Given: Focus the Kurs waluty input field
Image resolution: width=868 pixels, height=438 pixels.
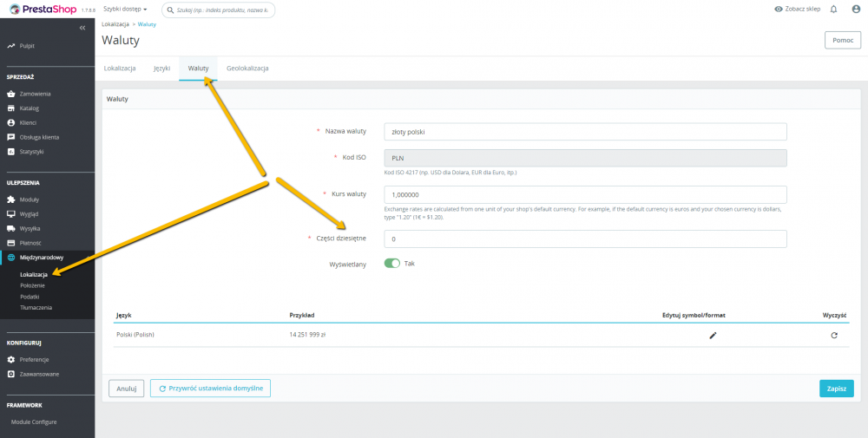Looking at the screenshot, I should click(585, 194).
